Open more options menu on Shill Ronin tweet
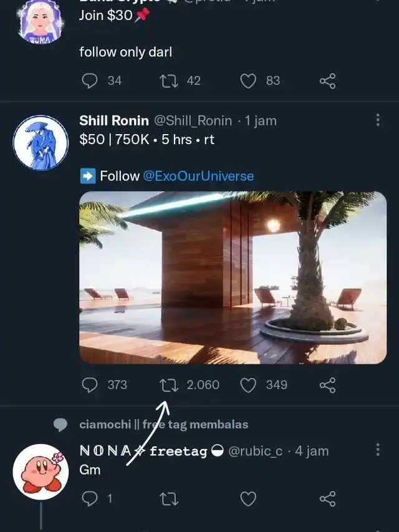 point(378,120)
